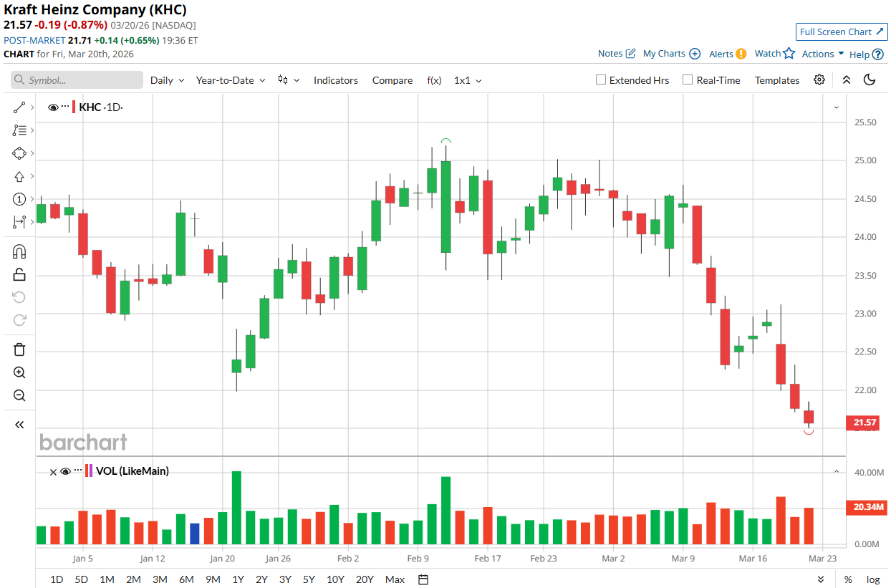Image resolution: width=891 pixels, height=588 pixels.
Task: Open the Fibonacci tools icon
Action: [19, 130]
